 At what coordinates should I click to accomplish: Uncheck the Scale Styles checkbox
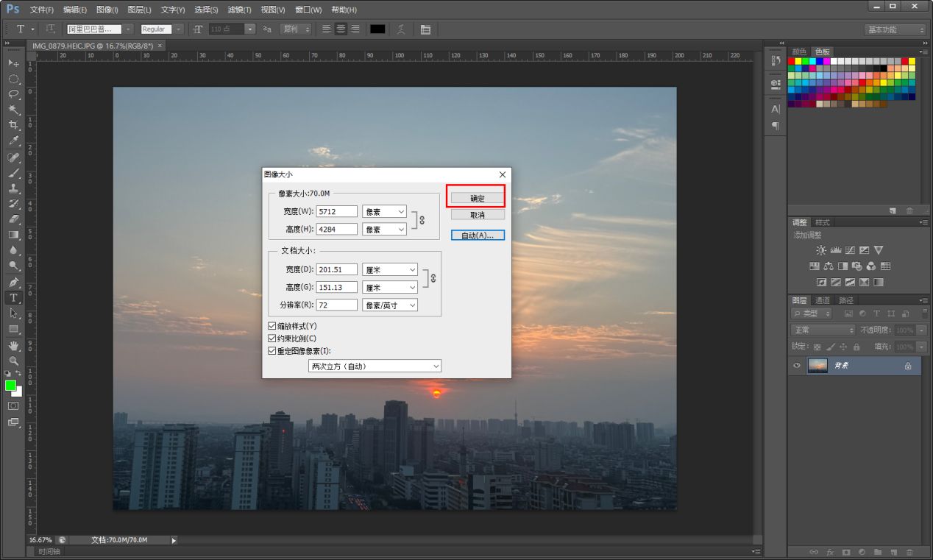point(272,326)
